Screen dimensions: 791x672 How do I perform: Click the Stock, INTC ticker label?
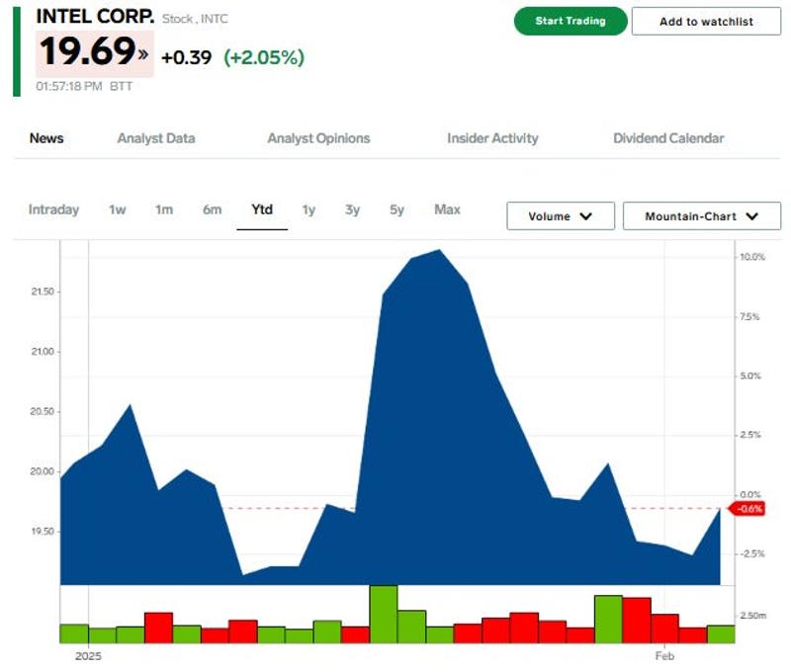tap(195, 19)
